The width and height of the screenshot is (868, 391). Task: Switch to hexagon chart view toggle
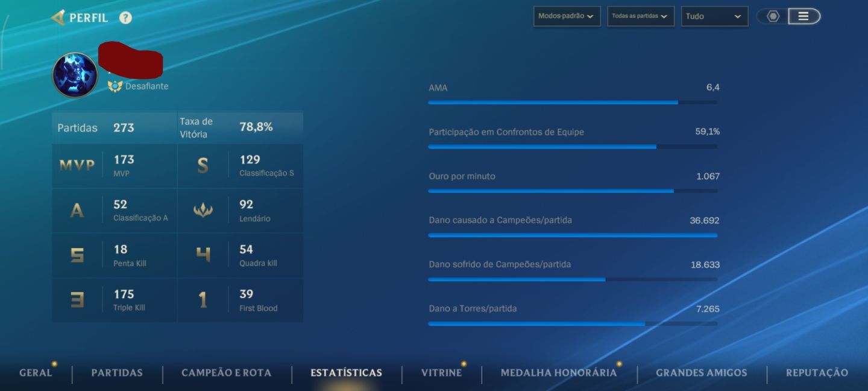click(773, 16)
